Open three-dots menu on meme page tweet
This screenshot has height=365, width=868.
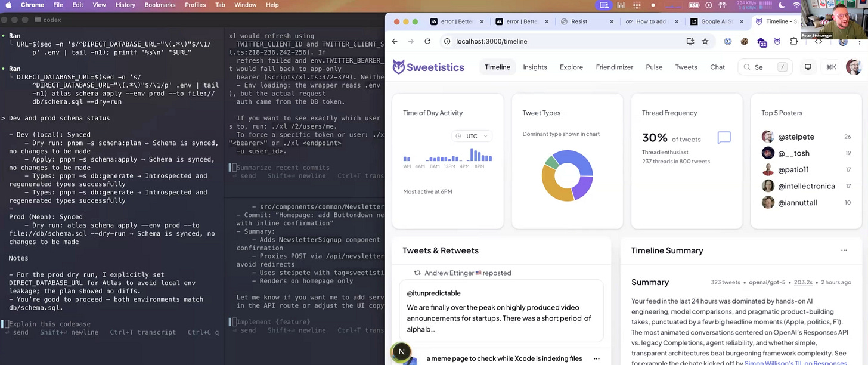tap(596, 359)
